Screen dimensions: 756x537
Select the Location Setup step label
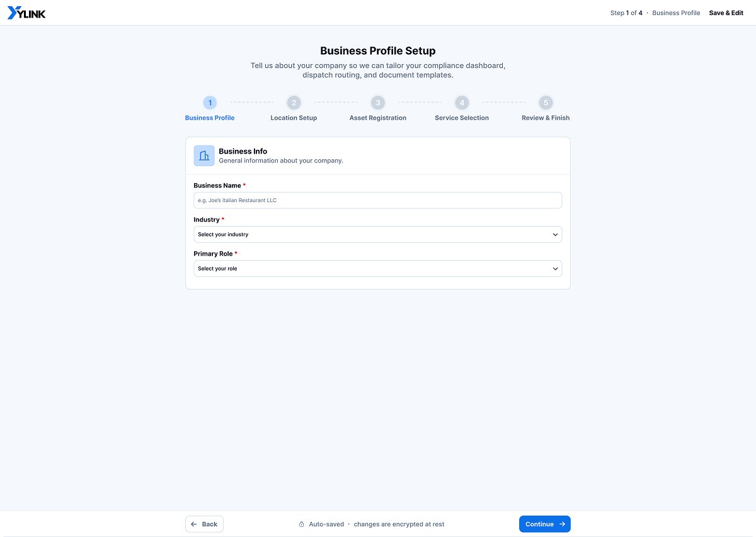(294, 118)
